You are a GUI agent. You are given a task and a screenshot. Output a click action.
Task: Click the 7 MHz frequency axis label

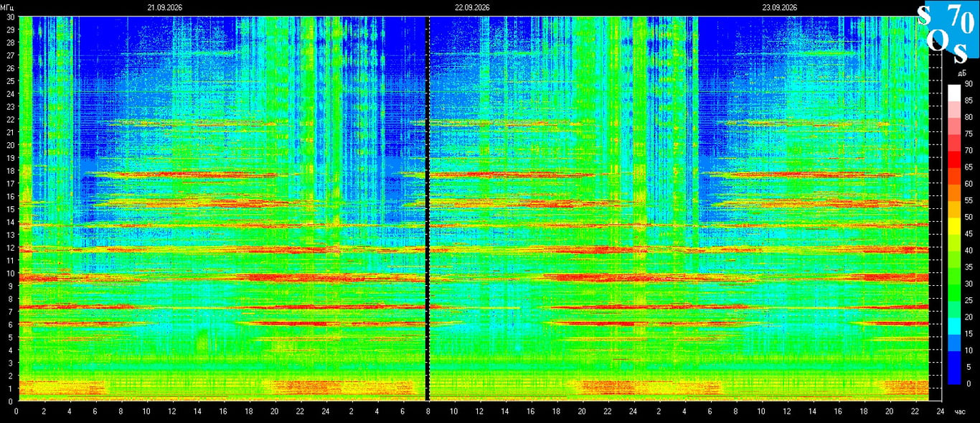(x=11, y=312)
